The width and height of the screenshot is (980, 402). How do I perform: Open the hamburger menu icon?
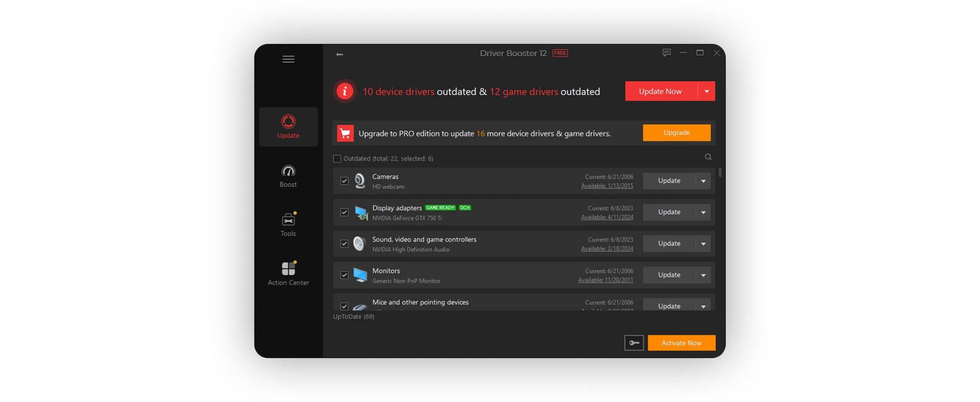tap(288, 59)
